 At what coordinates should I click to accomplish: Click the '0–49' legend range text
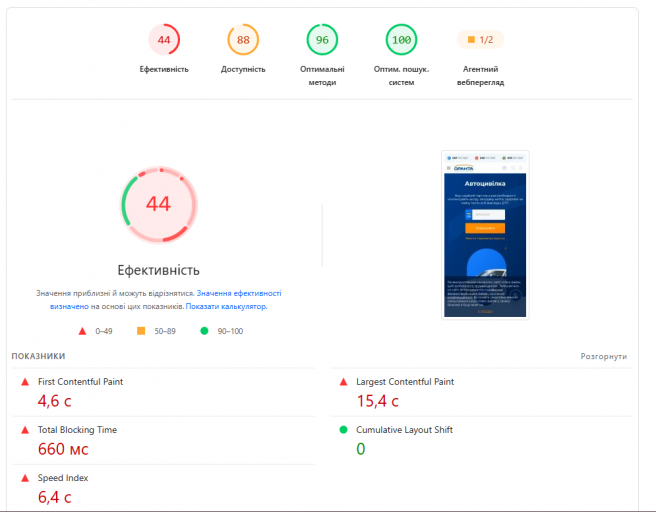coord(104,331)
